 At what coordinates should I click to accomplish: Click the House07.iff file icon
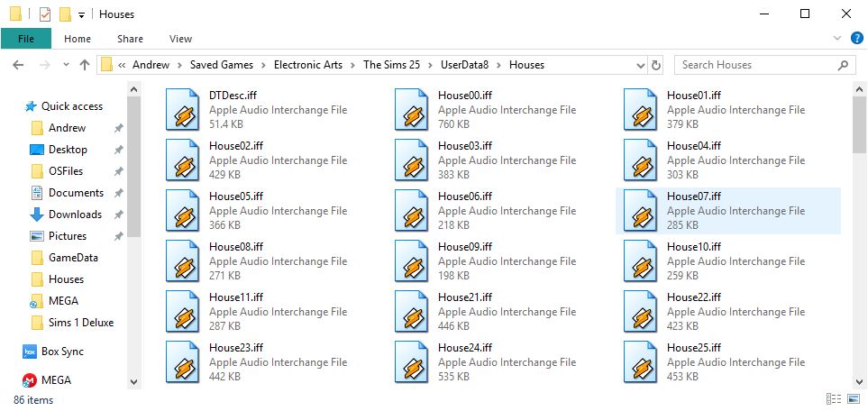tap(641, 211)
